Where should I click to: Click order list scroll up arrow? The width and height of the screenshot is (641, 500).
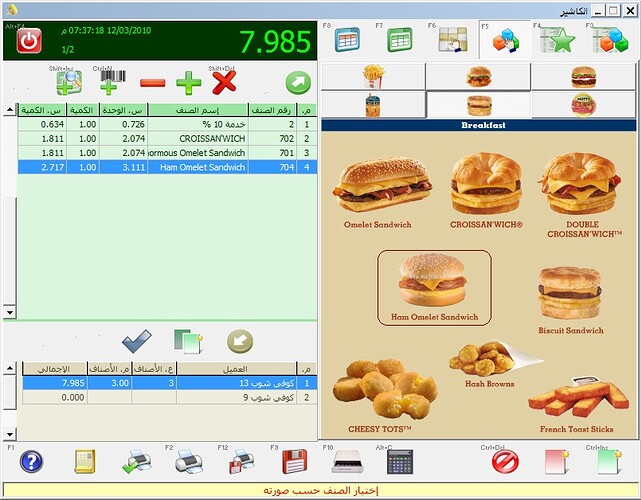click(10, 110)
